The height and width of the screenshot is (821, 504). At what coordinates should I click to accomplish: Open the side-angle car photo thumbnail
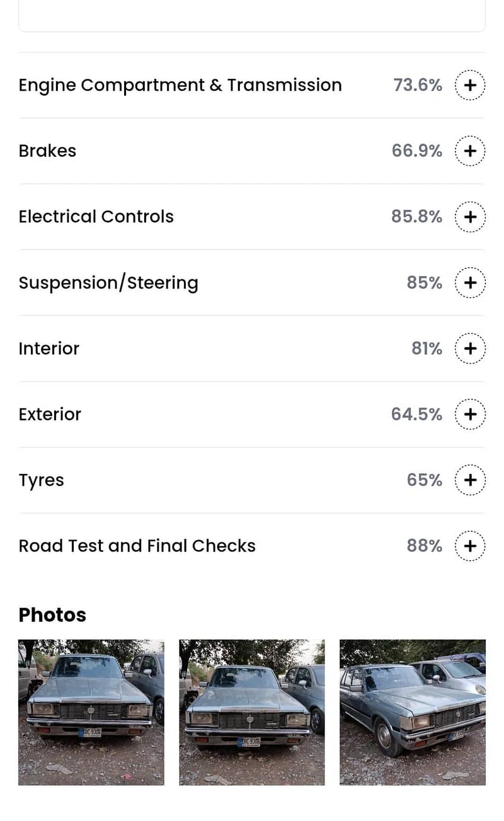coord(413,712)
